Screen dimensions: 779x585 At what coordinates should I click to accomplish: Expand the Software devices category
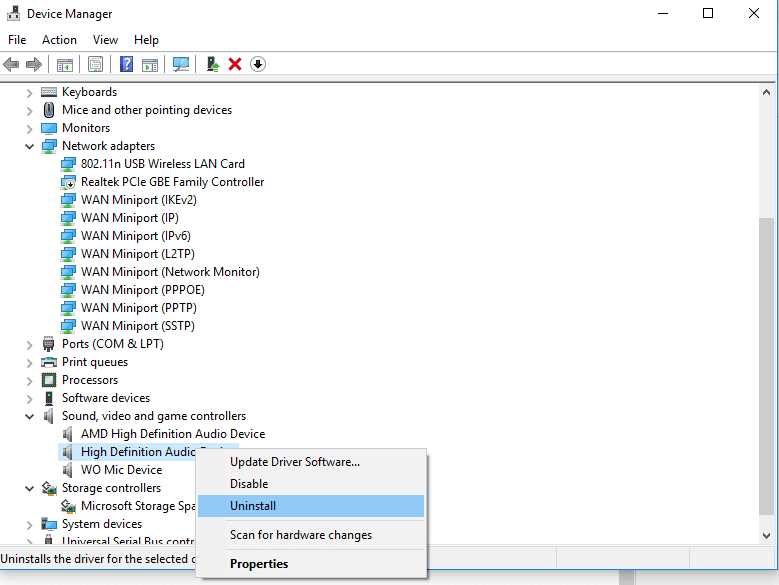coord(29,399)
